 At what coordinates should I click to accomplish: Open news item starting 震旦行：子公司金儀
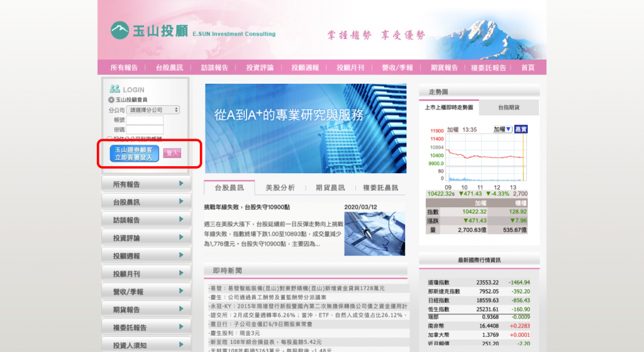(x=260, y=324)
